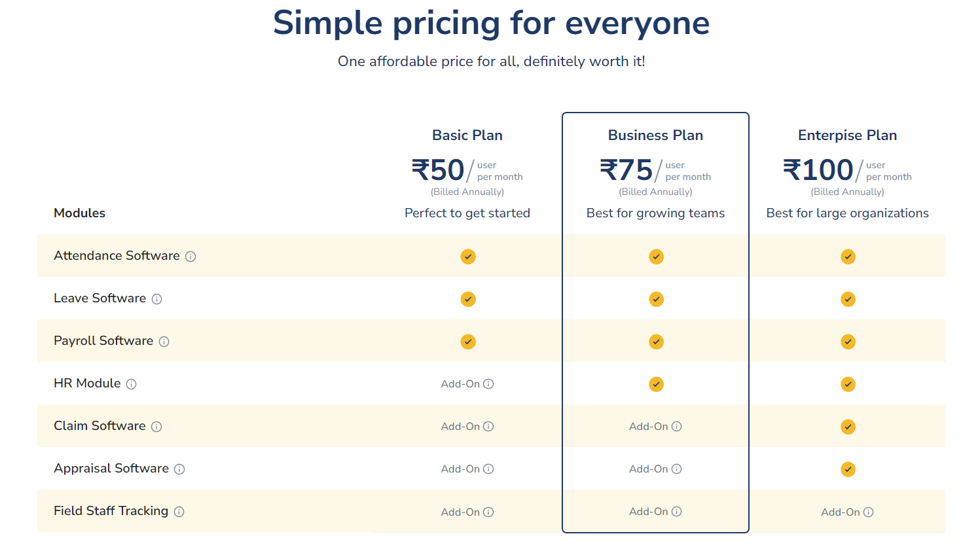Select the Business Plan heading
Viewport: 980px width, 553px height.
coord(655,135)
